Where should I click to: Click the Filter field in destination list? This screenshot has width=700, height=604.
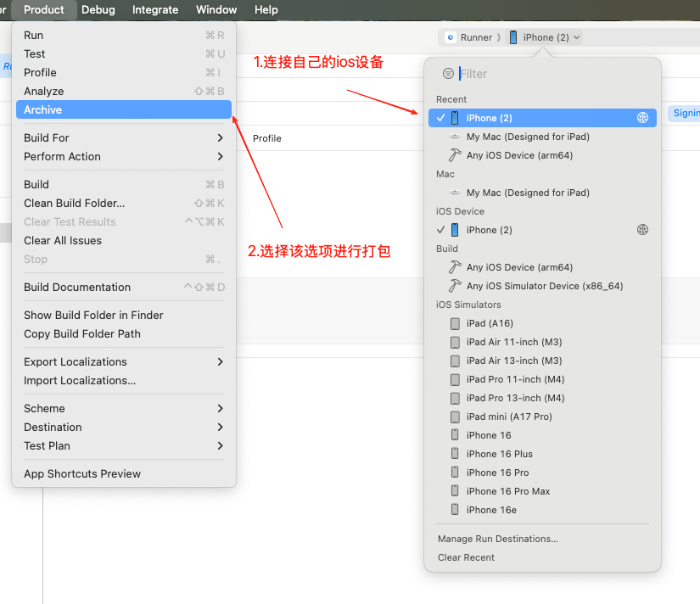(x=553, y=74)
